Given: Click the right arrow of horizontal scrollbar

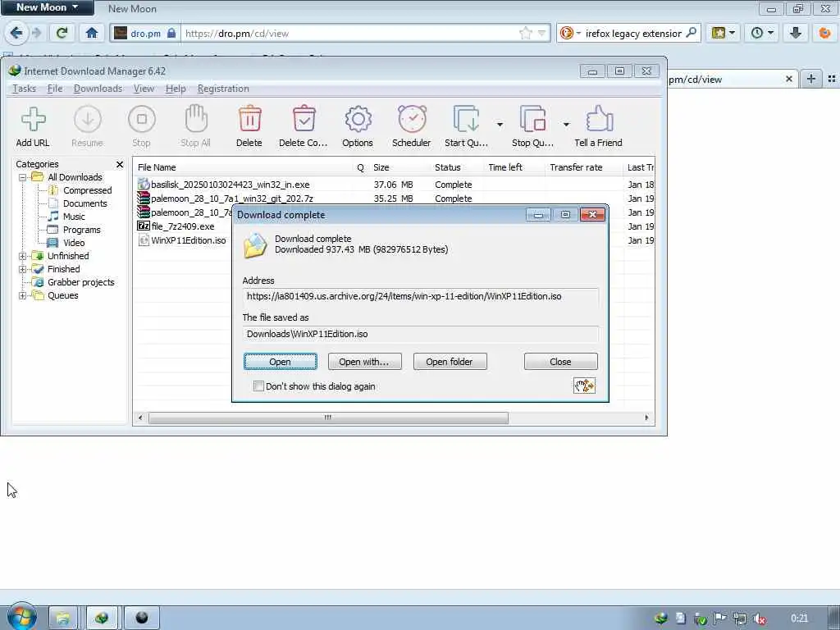Looking at the screenshot, I should click(x=646, y=418).
